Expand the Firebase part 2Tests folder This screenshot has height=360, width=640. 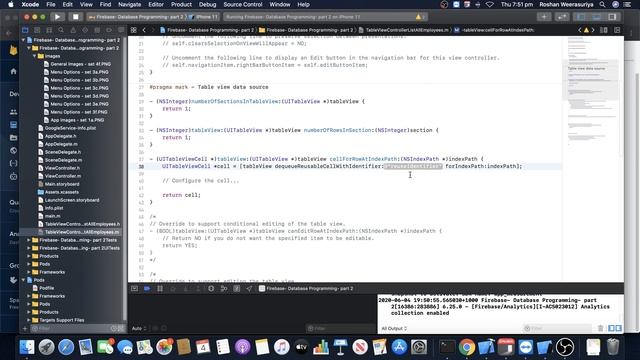click(29, 240)
